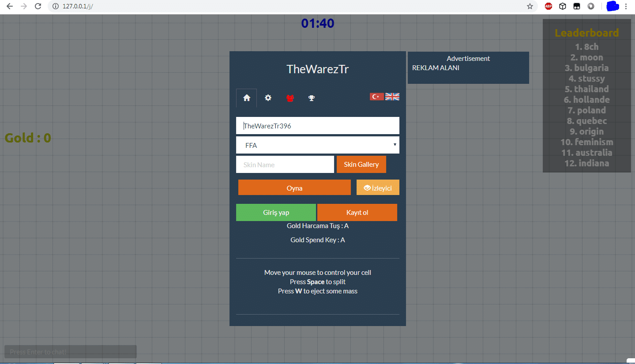The height and width of the screenshot is (364, 635).
Task: Click the Giriş yap login button
Action: [276, 212]
